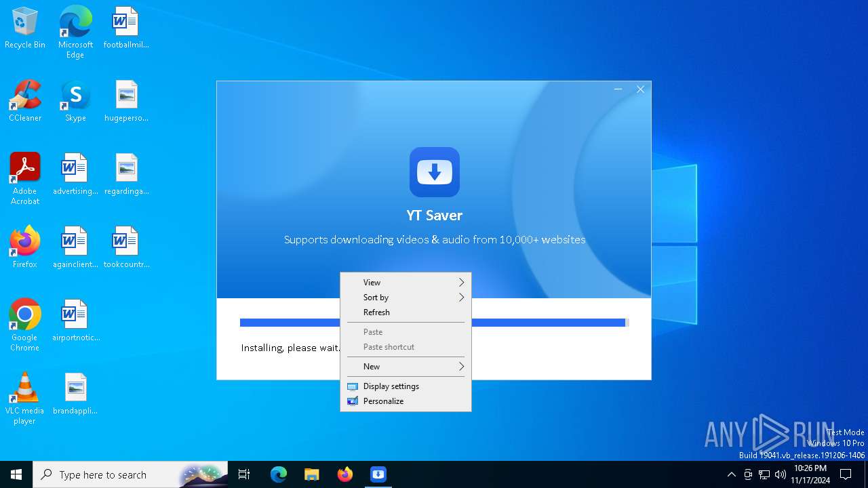
Task: Select the Skype desktop shortcut
Action: pos(75,102)
